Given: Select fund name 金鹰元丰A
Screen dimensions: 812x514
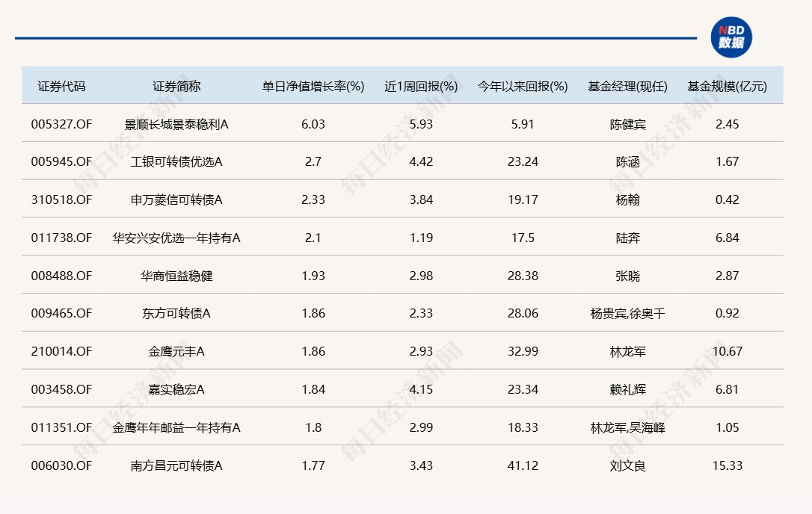Looking at the screenshot, I should pyautogui.click(x=176, y=351).
